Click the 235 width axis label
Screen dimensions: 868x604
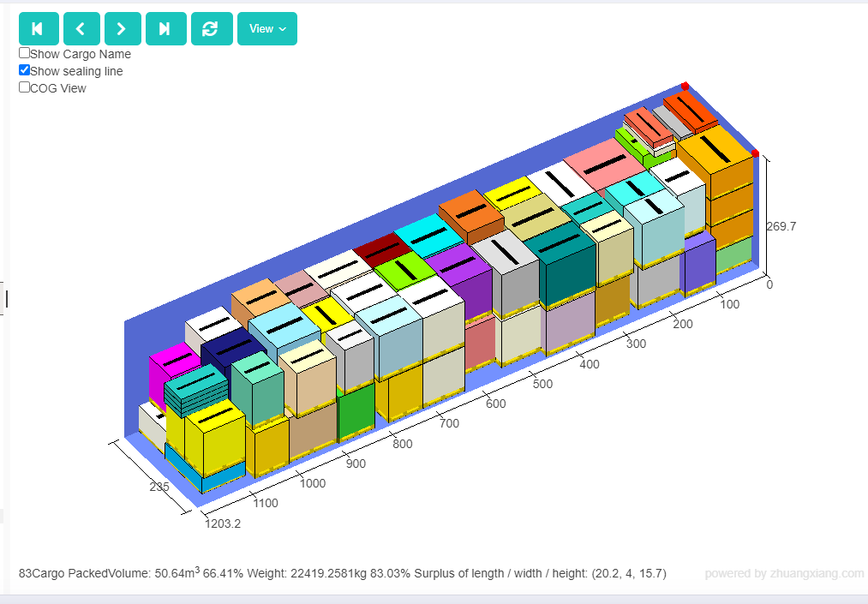[159, 487]
